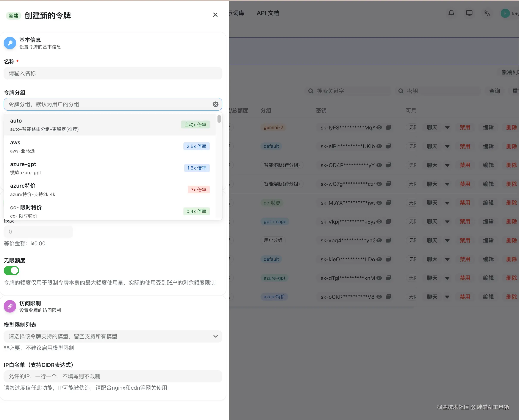Expand chat dropdown for sk-wG7g row
Viewport: 519px width, 420px height.
447,184
